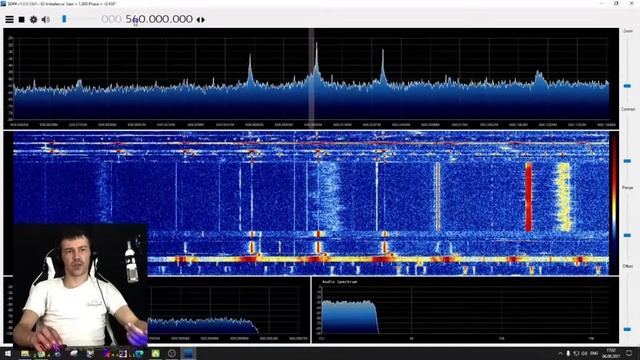640x360 pixels.
Task: Adjust the volume slider in the toolbar
Action: (x=64, y=19)
